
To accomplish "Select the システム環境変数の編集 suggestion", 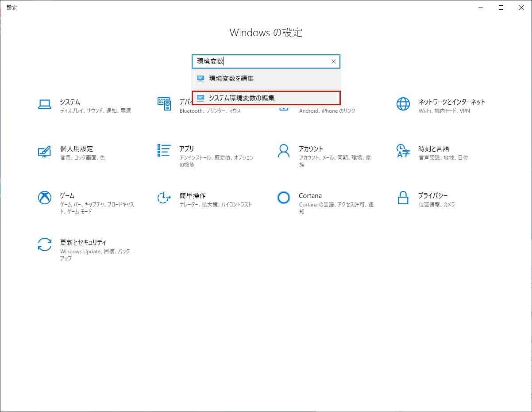I will pos(266,98).
